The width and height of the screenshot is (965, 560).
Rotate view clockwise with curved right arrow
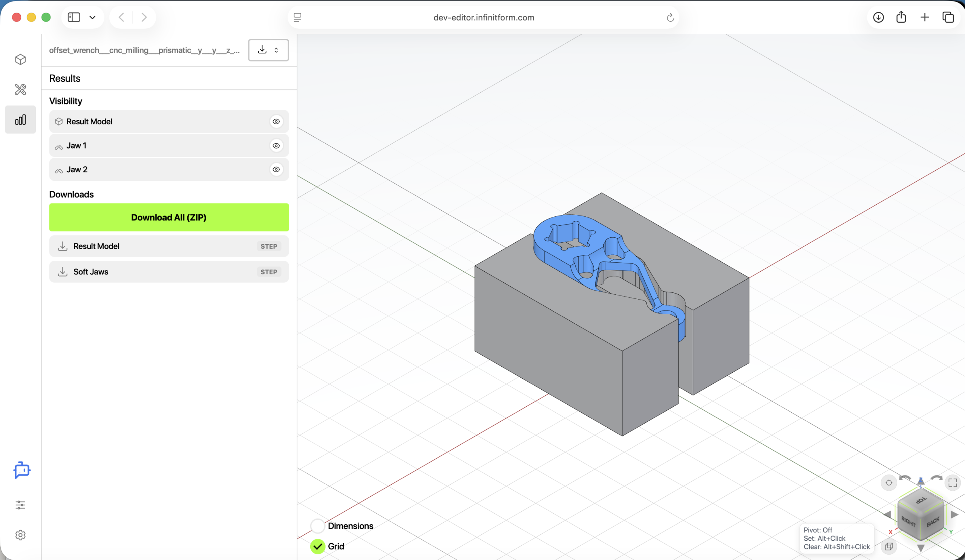click(x=937, y=478)
